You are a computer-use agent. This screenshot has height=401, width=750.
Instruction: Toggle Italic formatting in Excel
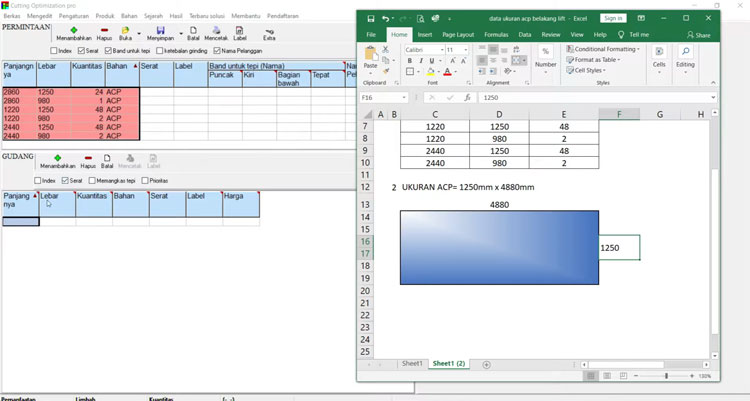tap(421, 61)
